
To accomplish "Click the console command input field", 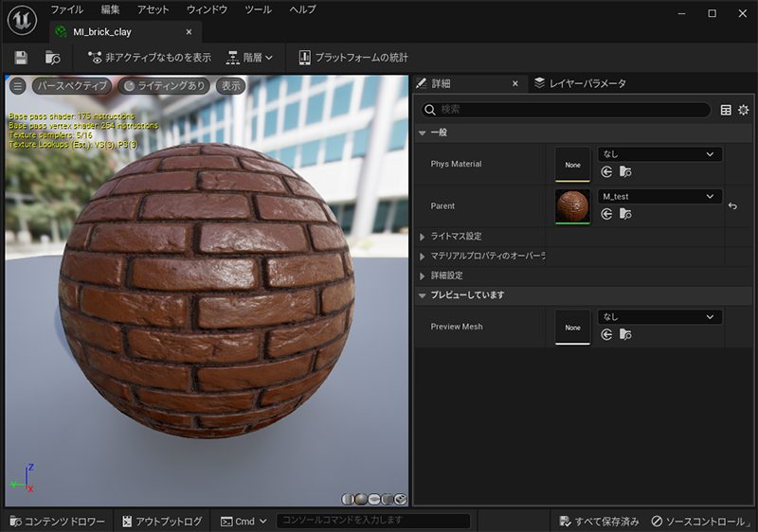I will pyautogui.click(x=372, y=521).
